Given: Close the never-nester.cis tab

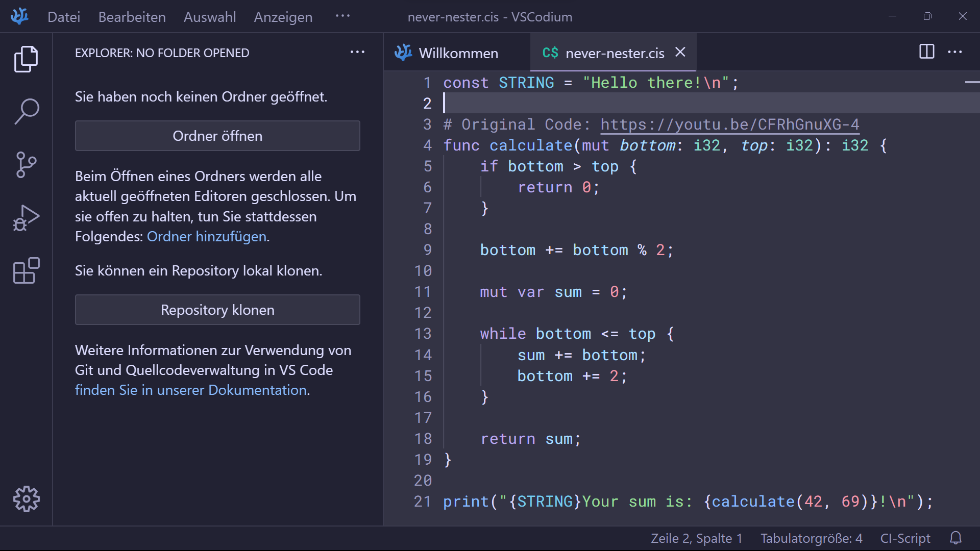Looking at the screenshot, I should (x=680, y=52).
